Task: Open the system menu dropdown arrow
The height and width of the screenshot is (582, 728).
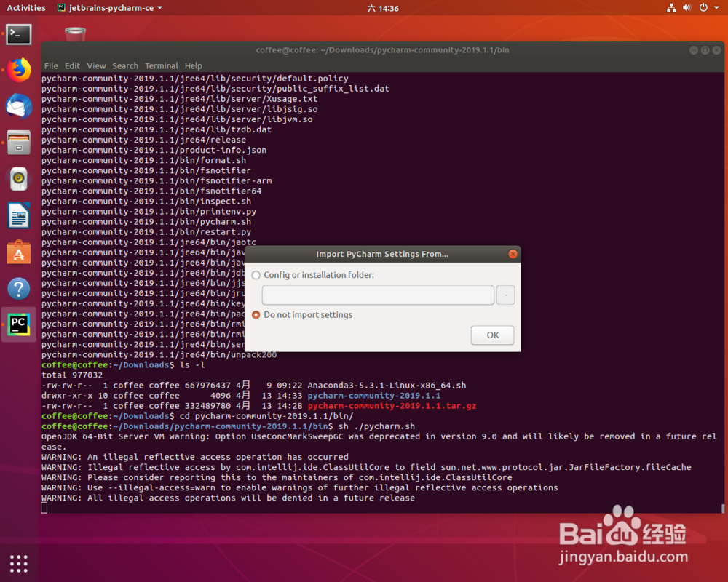Action: 717,8
